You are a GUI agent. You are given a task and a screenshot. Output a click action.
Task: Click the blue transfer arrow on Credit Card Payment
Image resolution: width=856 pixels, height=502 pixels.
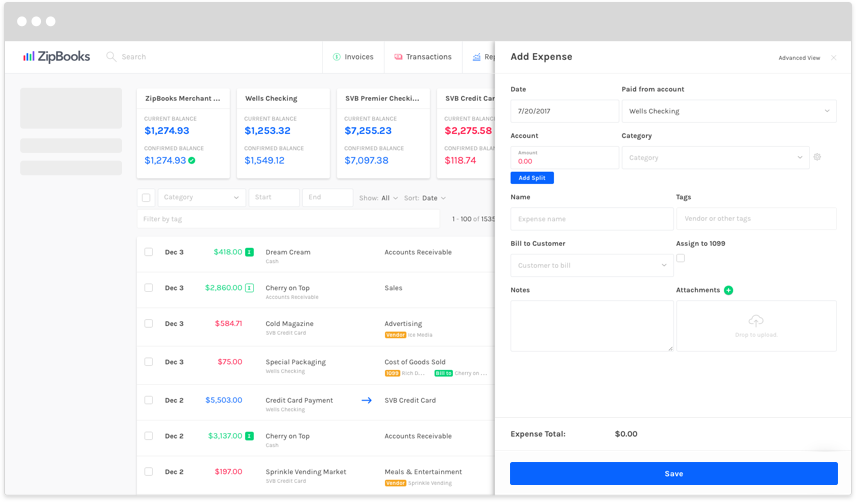tap(366, 400)
